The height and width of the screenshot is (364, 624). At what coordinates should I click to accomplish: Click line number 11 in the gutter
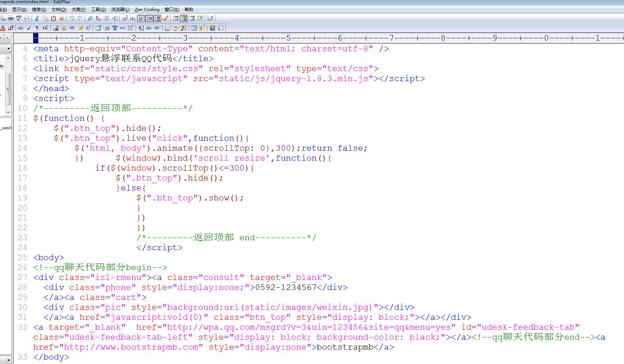(x=22, y=118)
